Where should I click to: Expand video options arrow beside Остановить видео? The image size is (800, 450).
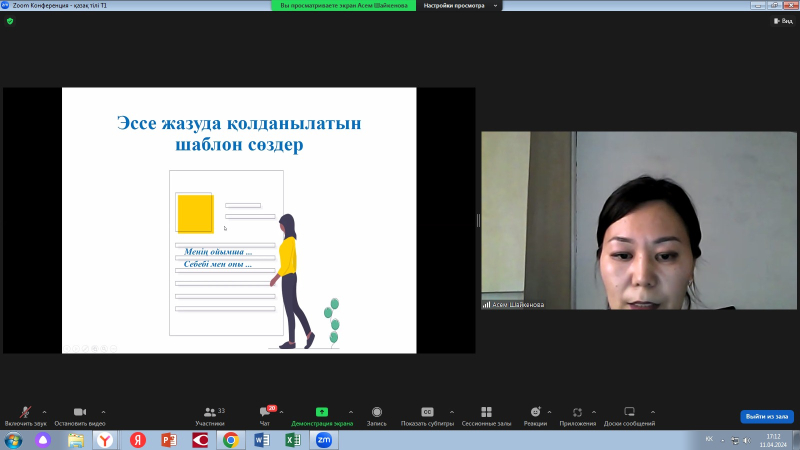103,411
